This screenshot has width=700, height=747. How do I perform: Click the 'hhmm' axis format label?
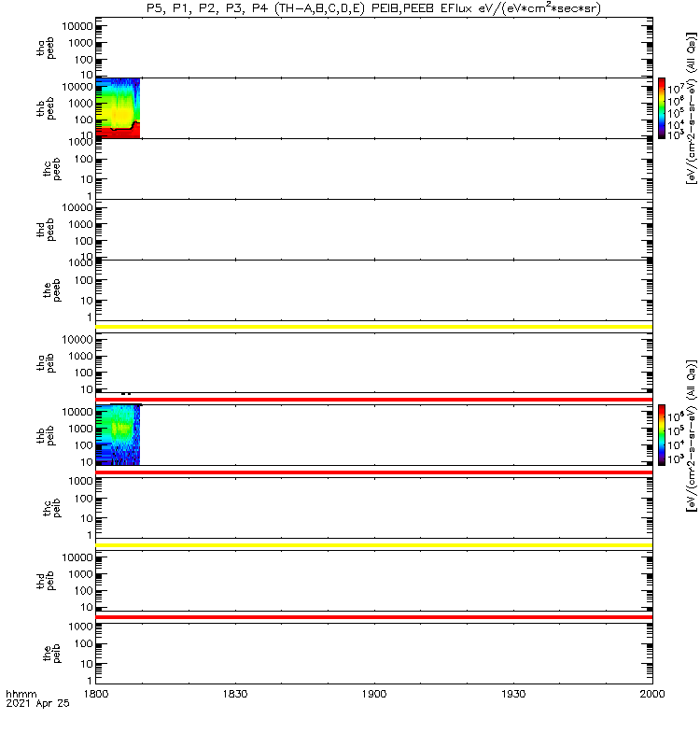(x=21, y=694)
